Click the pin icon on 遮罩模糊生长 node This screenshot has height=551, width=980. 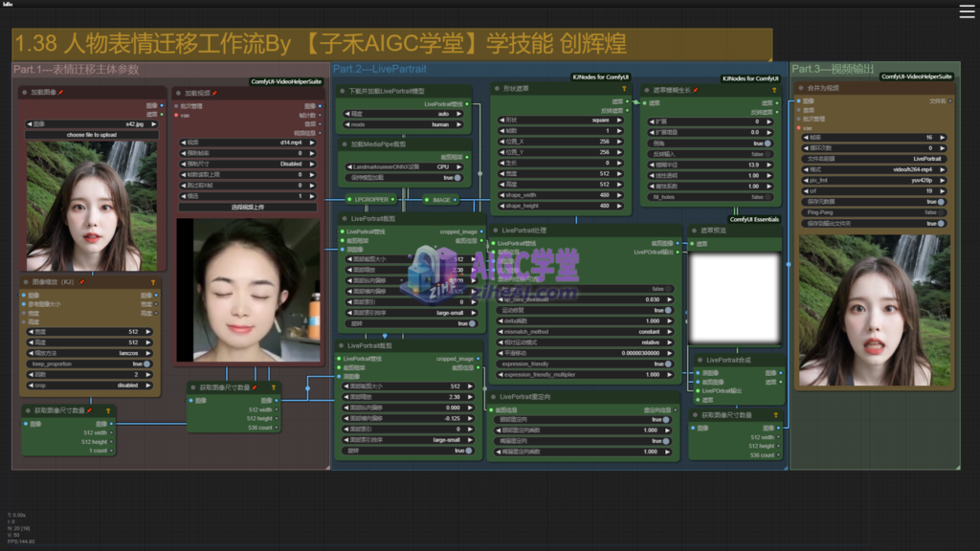pos(695,91)
